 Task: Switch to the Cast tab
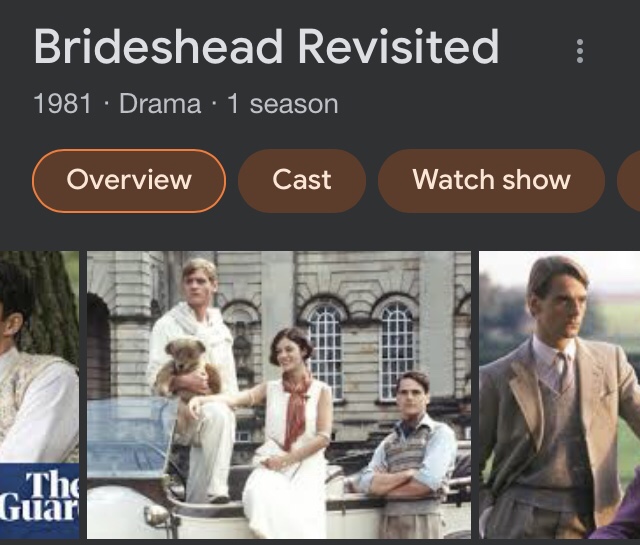[x=302, y=180]
